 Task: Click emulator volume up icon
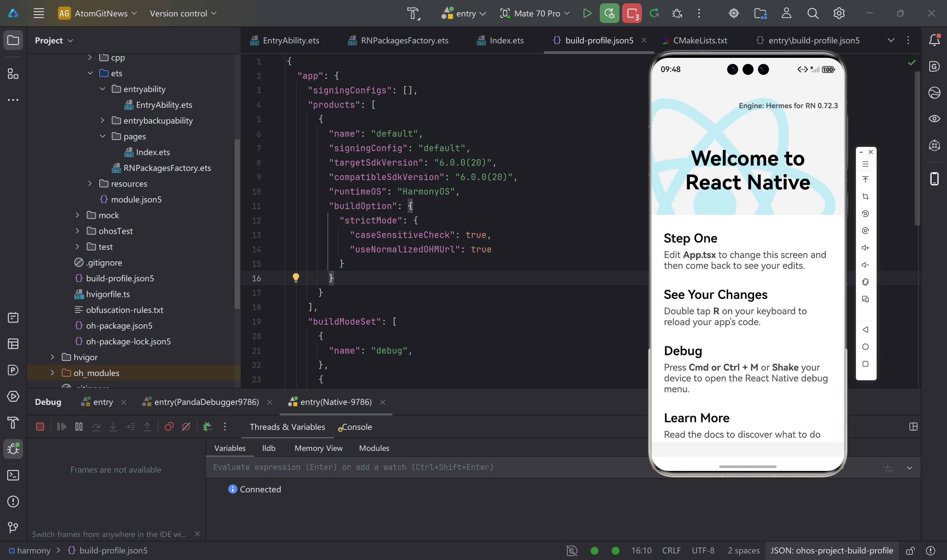(865, 248)
